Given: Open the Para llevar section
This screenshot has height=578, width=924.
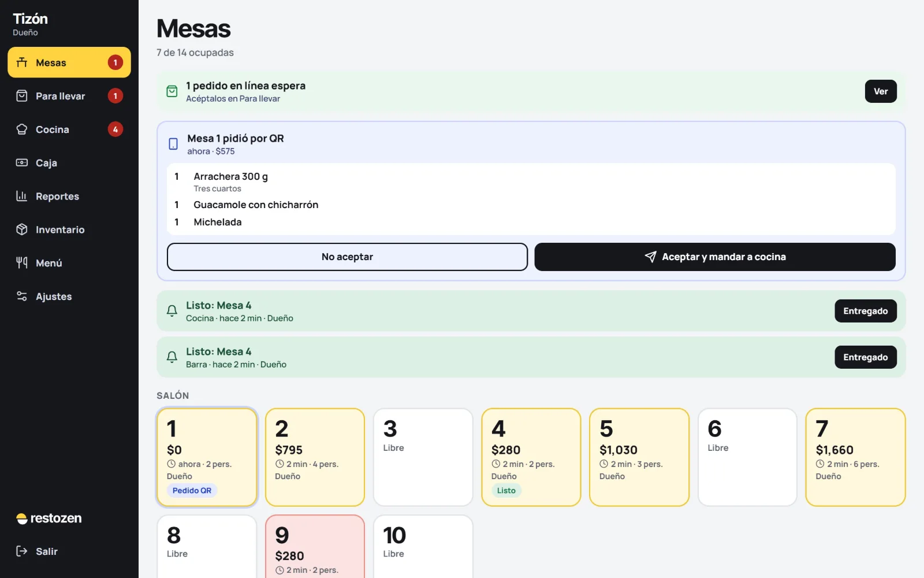Looking at the screenshot, I should coord(69,96).
